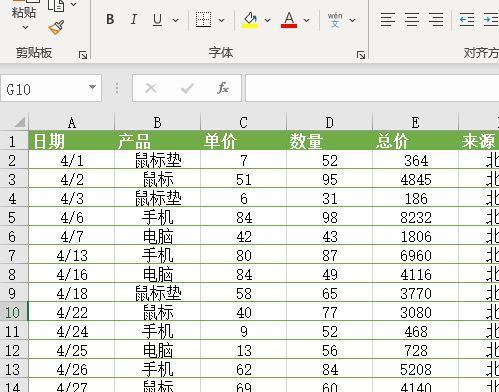Click header cell 来源
Image resolution: width=499 pixels, height=392 pixels.
pyautogui.click(x=479, y=141)
